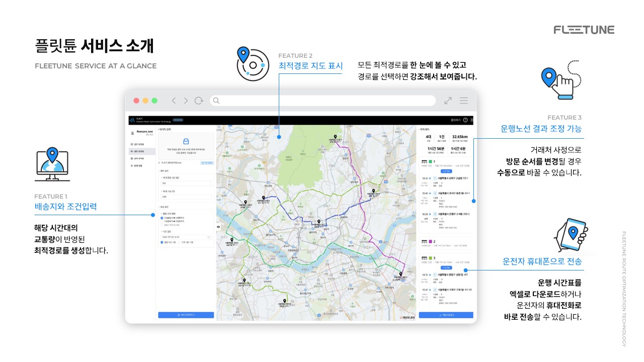Click the 최대 수송 field showing 200
Image resolution: width=644 pixels, height=362 pixels.
pos(186,197)
